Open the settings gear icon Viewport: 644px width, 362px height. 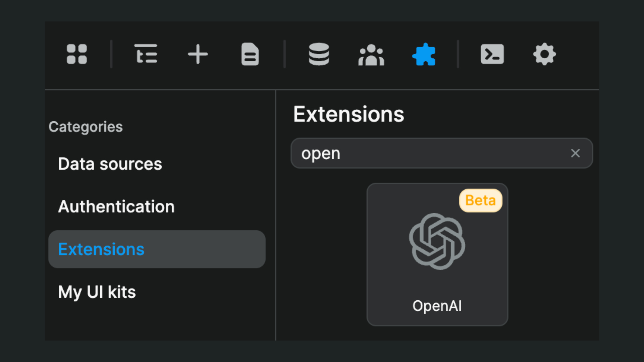click(x=544, y=55)
